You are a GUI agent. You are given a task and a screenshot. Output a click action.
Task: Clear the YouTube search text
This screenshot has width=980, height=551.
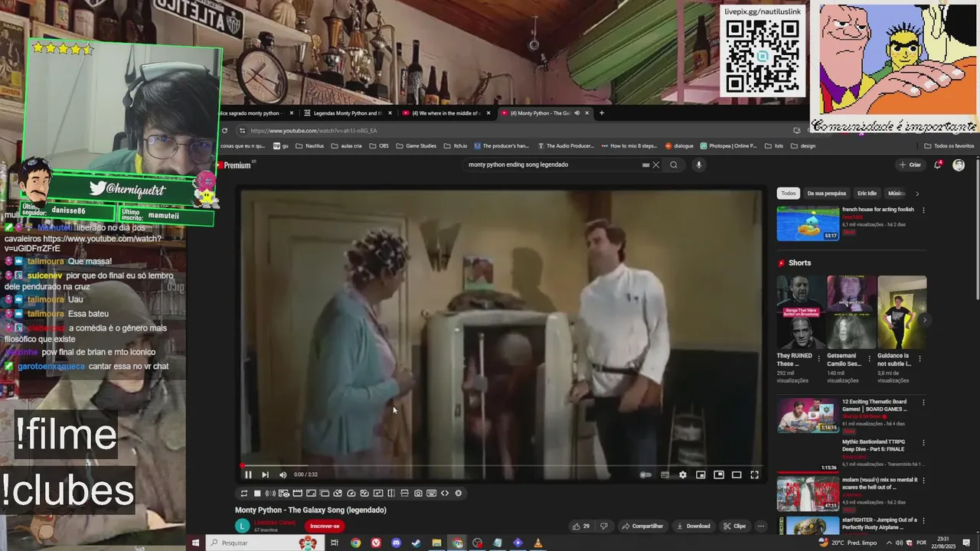coord(656,165)
